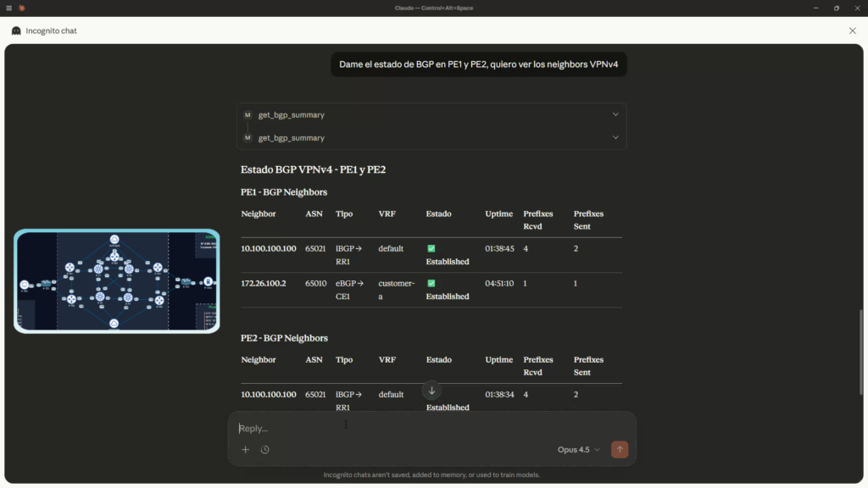Open the Opus 4.5 model dropdown
The width and height of the screenshot is (868, 488).
pos(579,450)
